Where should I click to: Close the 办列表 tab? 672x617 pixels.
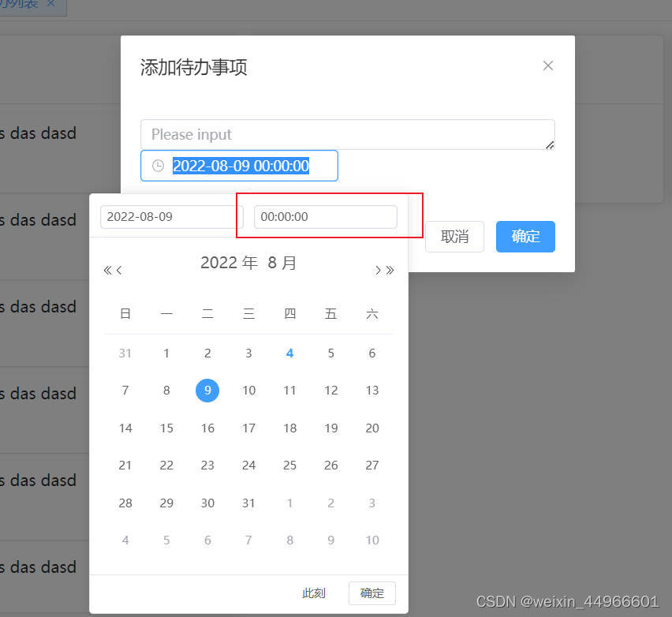tap(50, 4)
